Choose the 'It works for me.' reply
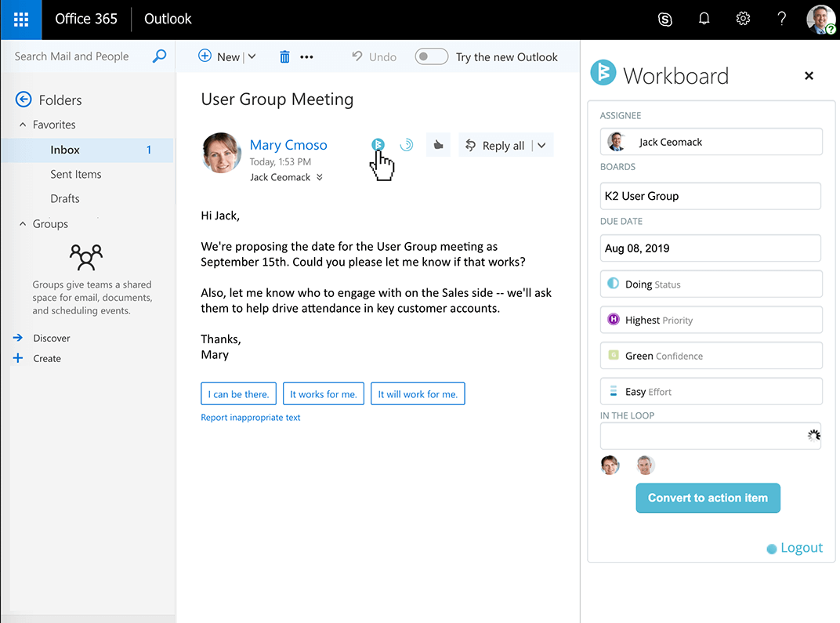This screenshot has width=840, height=623. (x=324, y=393)
